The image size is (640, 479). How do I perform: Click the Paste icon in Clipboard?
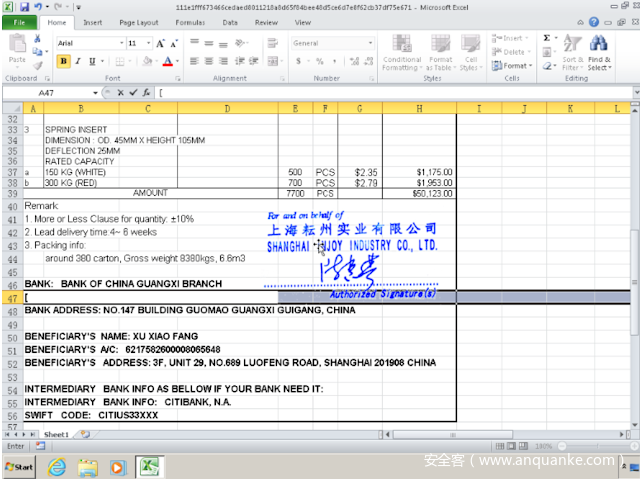tap(17, 52)
